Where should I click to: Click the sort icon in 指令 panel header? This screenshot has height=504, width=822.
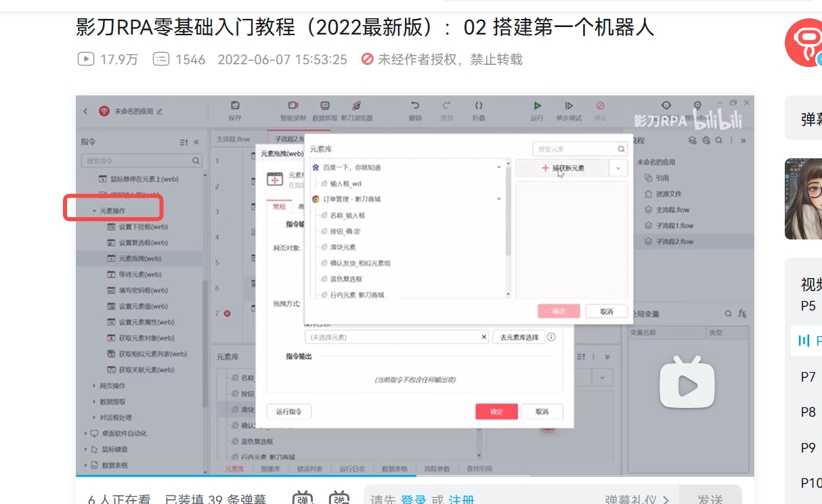click(x=183, y=142)
